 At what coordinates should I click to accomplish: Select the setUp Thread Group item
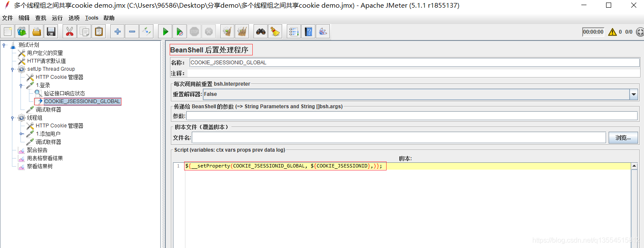(x=51, y=69)
